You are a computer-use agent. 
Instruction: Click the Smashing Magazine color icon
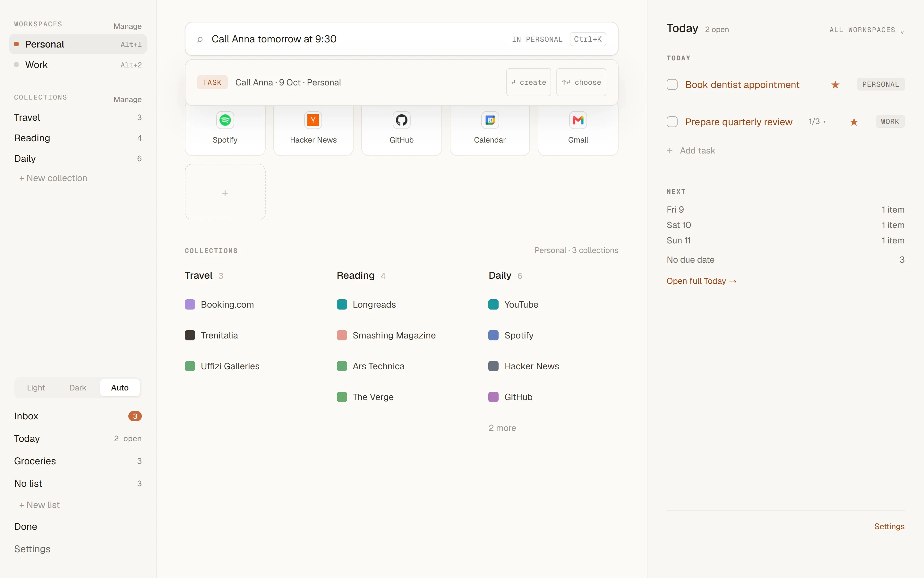tap(342, 335)
